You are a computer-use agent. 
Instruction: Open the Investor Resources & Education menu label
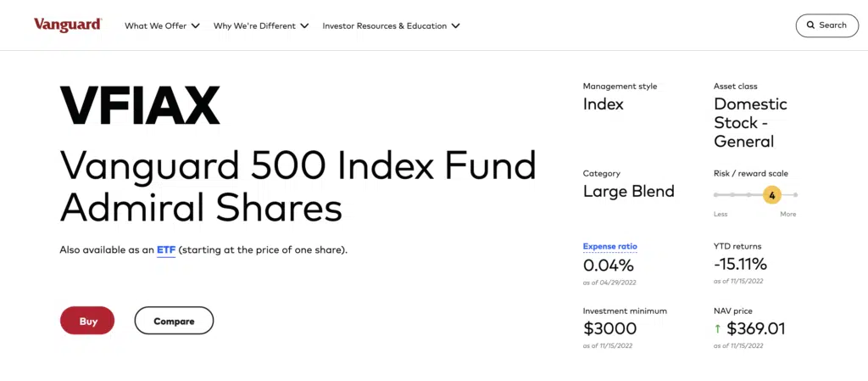(x=384, y=26)
